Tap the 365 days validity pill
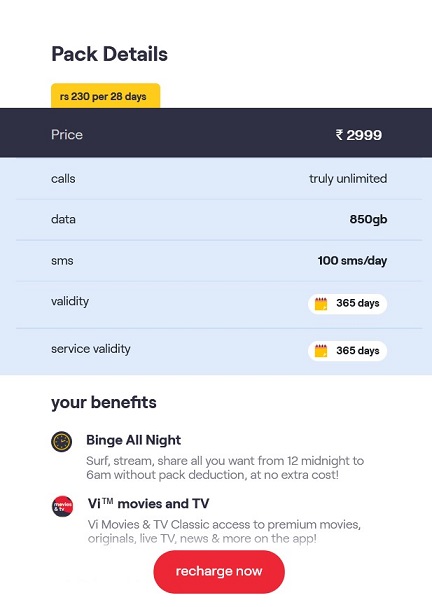432x607 pixels. click(x=348, y=304)
